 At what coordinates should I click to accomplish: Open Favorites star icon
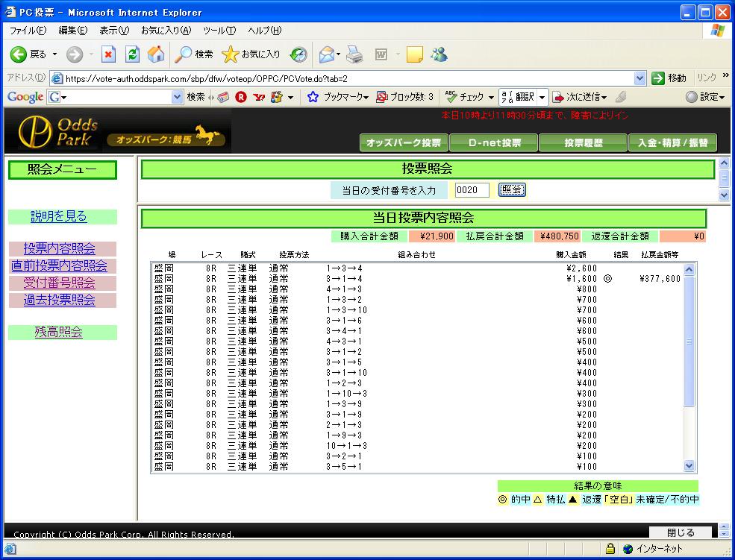230,54
